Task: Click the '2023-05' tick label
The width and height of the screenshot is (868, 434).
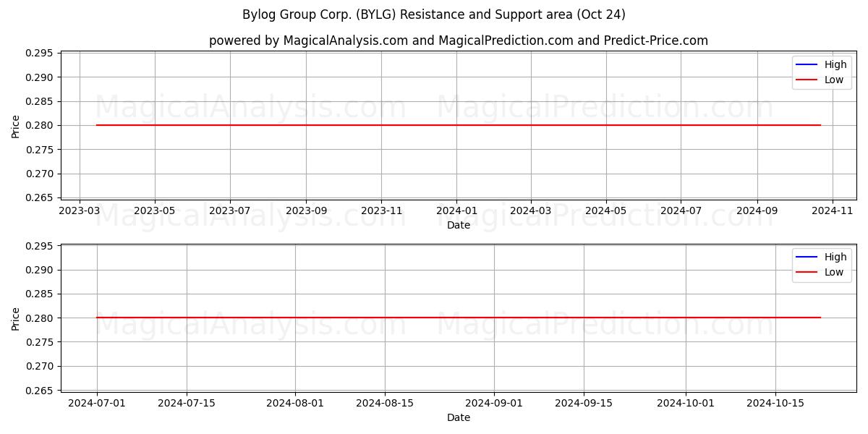Action: [x=155, y=210]
